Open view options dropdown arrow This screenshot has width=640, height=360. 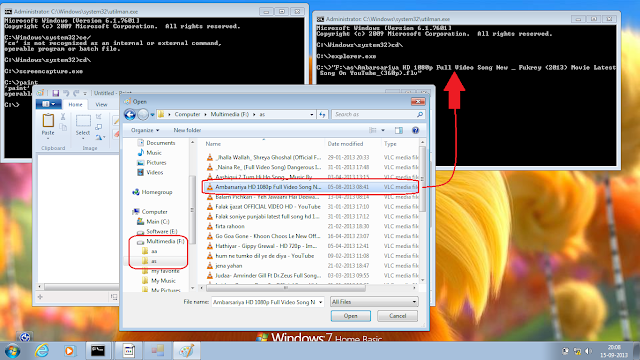383,130
